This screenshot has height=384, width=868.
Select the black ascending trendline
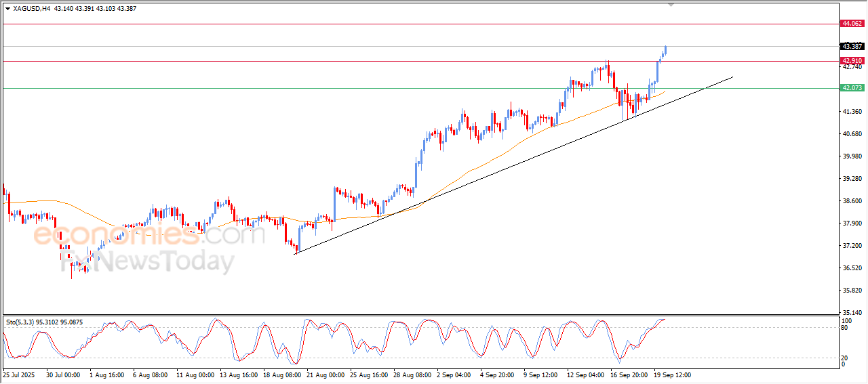coord(514,165)
